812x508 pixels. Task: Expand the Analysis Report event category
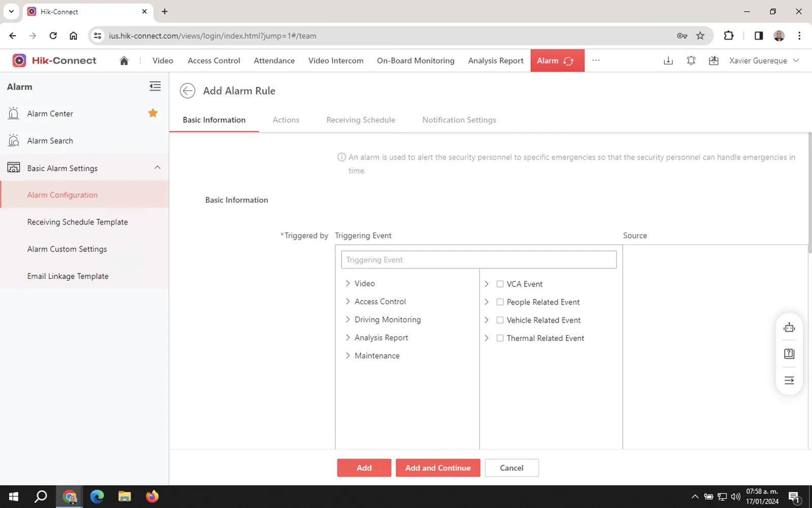pyautogui.click(x=348, y=337)
